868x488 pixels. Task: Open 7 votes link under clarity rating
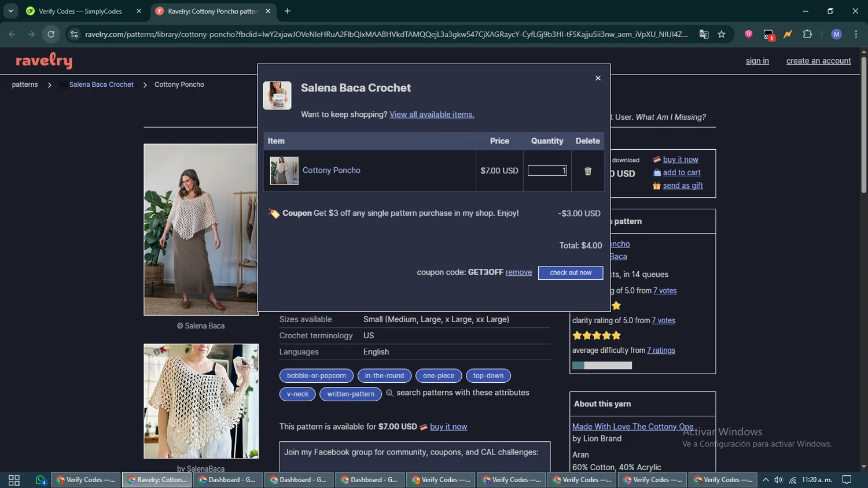[x=663, y=320]
